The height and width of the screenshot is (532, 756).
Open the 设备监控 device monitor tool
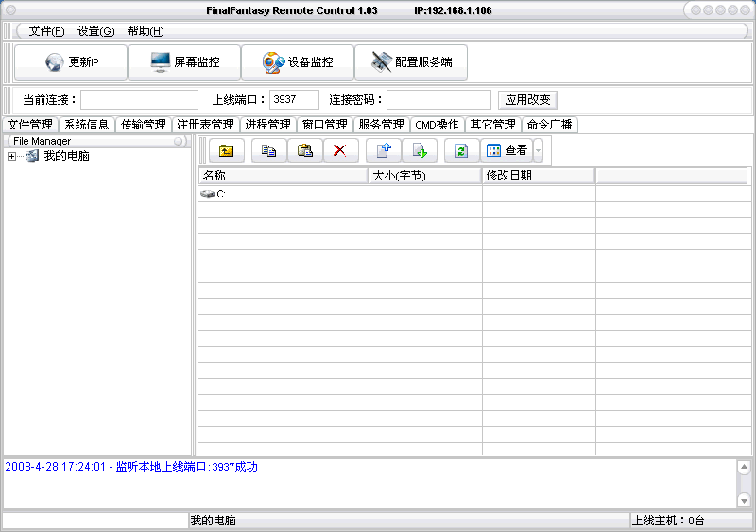tap(298, 62)
